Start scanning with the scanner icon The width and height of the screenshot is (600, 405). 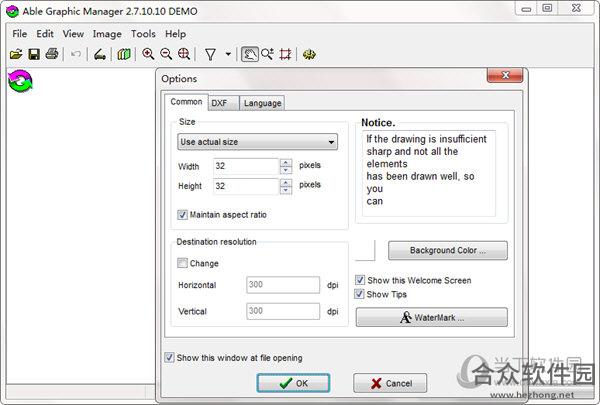pos(100,54)
